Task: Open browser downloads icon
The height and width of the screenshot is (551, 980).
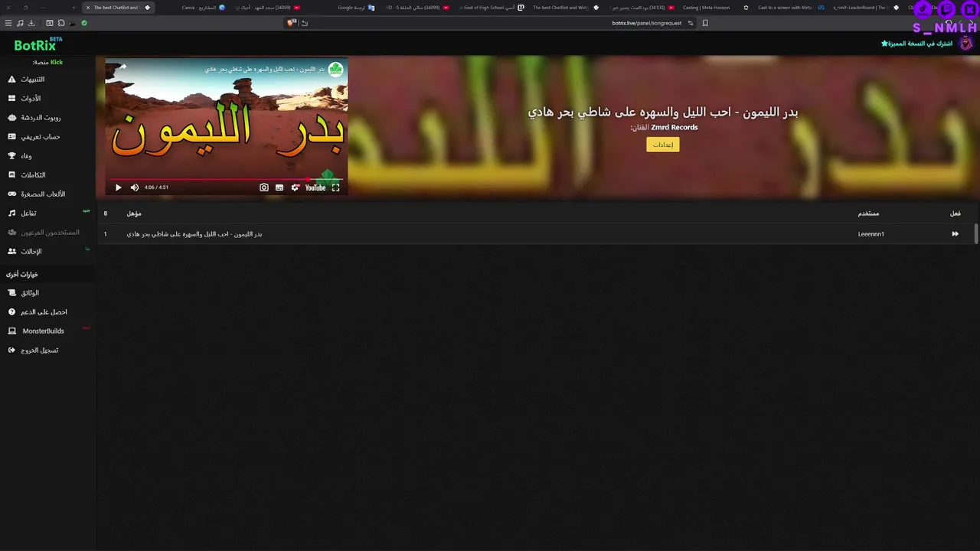Action: tap(31, 23)
